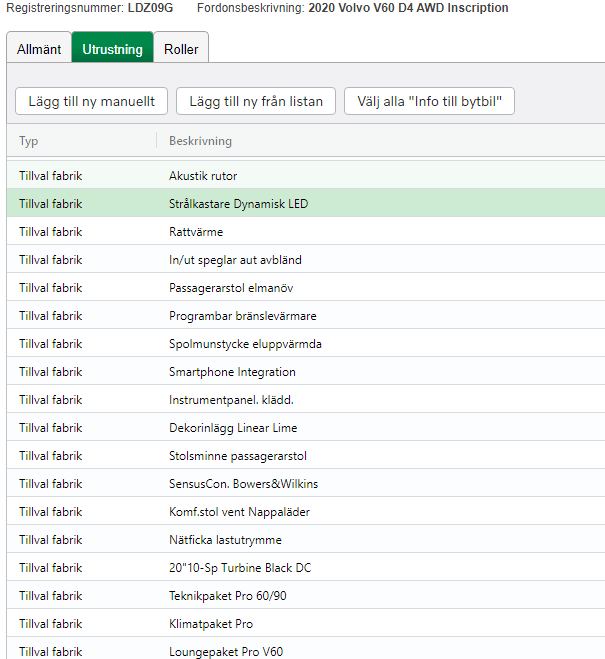Click 'Lägg till ny från listan' button
The image size is (605, 659).
256,101
